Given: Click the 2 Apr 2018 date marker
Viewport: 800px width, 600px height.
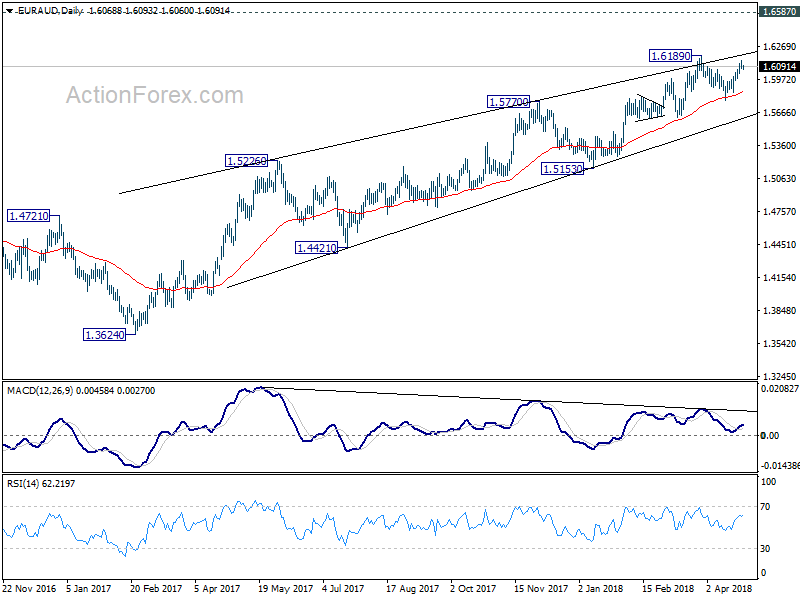Looking at the screenshot, I should pyautogui.click(x=729, y=588).
